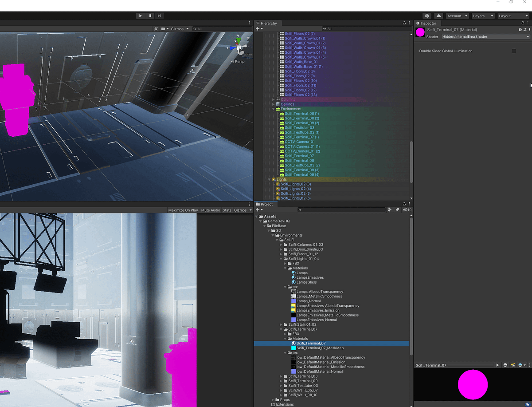Lock the Inspector with the padlock icon

click(523, 23)
